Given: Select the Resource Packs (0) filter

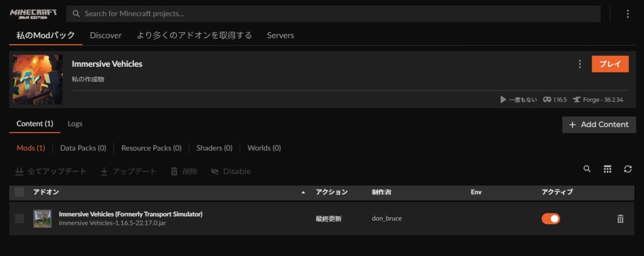Looking at the screenshot, I should click(151, 148).
